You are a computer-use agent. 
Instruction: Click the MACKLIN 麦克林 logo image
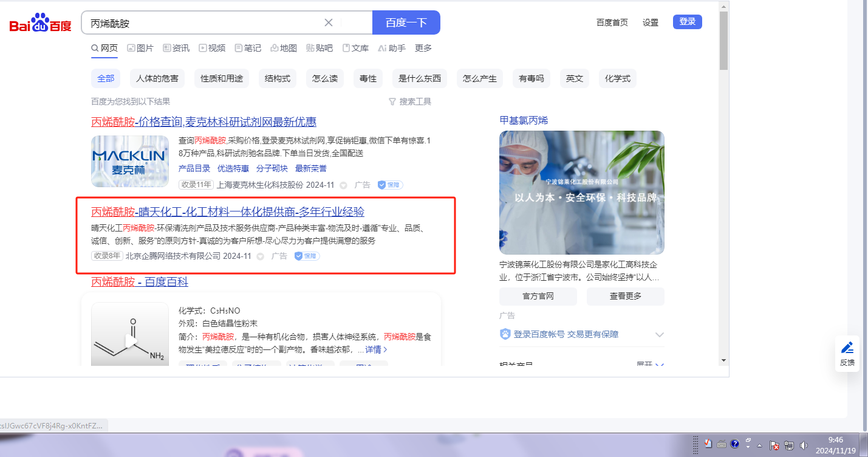pyautogui.click(x=130, y=161)
